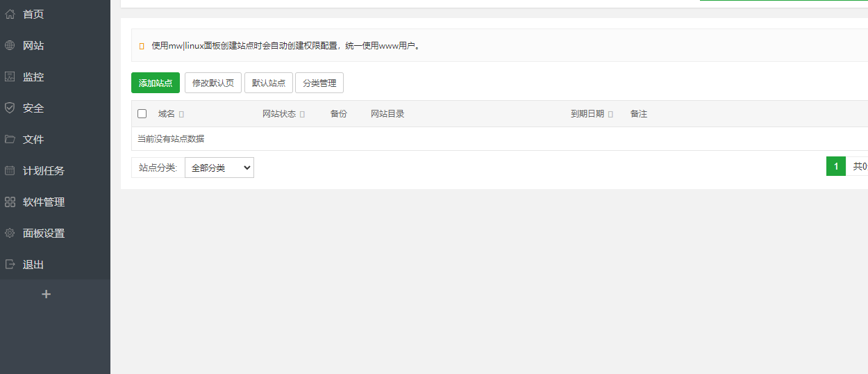Click the logout icon beside 退出
This screenshot has width=868, height=374.
pyautogui.click(x=10, y=264)
